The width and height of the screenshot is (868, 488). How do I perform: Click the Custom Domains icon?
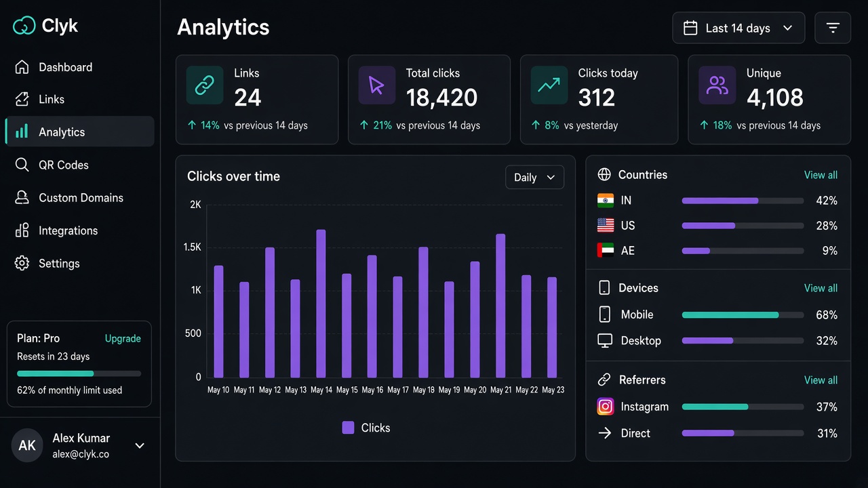click(x=22, y=198)
